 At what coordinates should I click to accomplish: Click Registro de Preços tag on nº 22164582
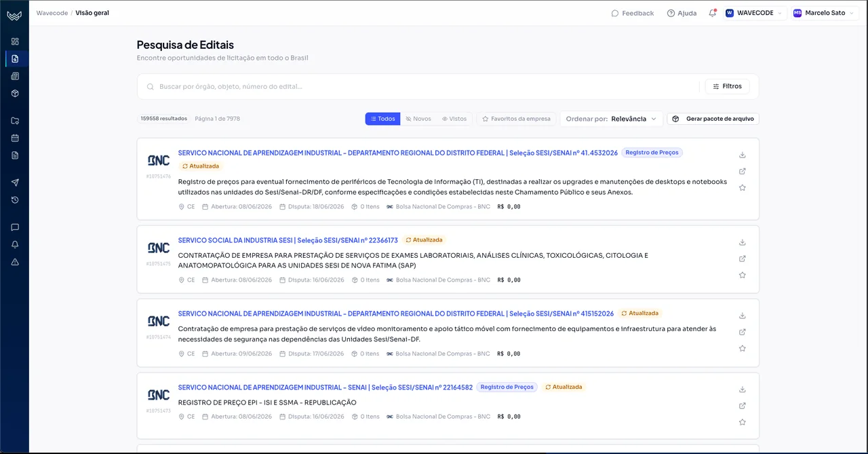507,387
